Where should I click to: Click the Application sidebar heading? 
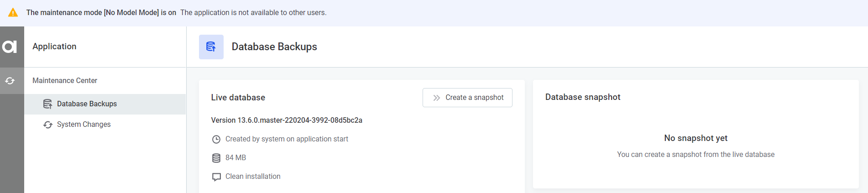click(x=54, y=47)
